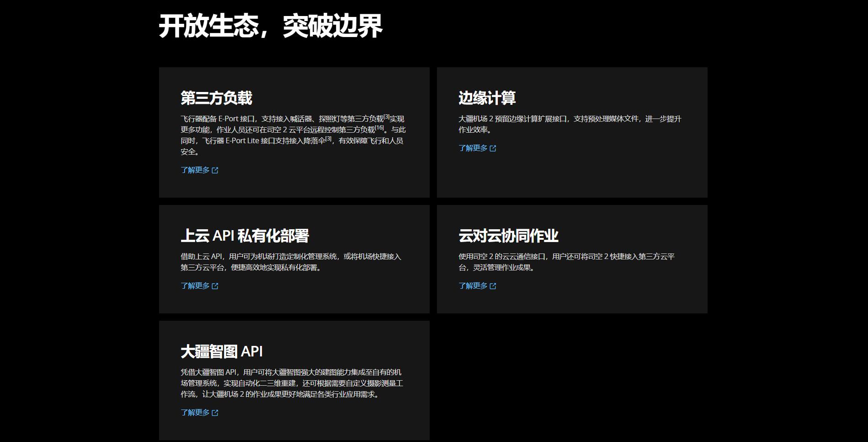Click external-link icon in 边缘计算 card
This screenshot has height=442, width=868.
tap(493, 149)
